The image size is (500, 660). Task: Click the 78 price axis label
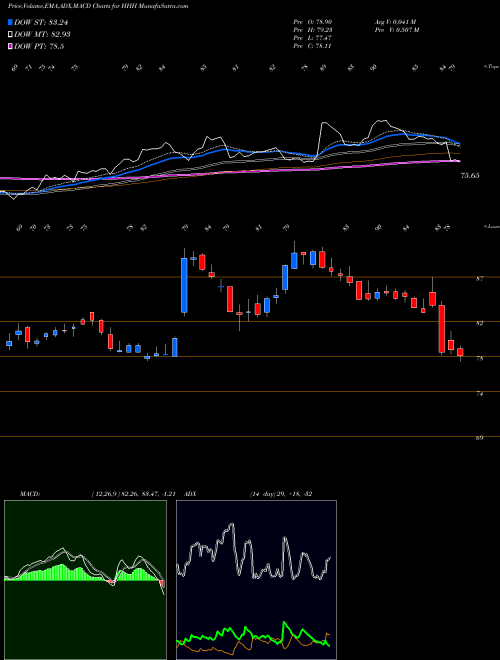pos(479,359)
